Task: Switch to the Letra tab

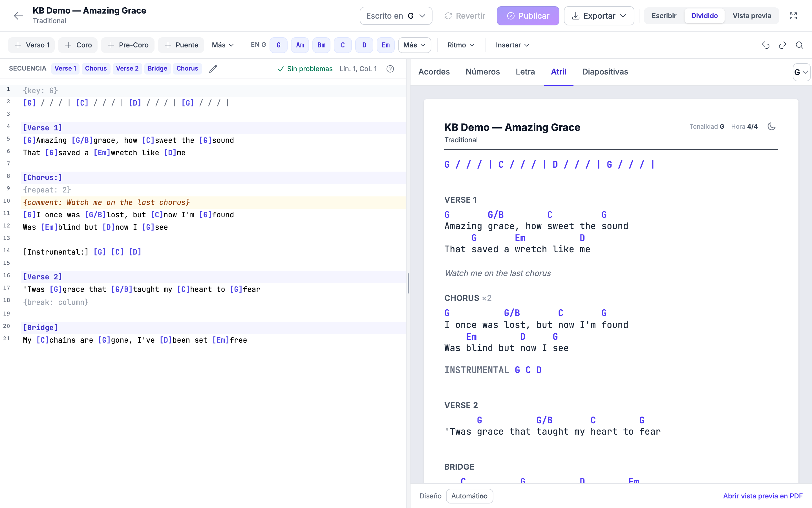Action: click(x=525, y=72)
